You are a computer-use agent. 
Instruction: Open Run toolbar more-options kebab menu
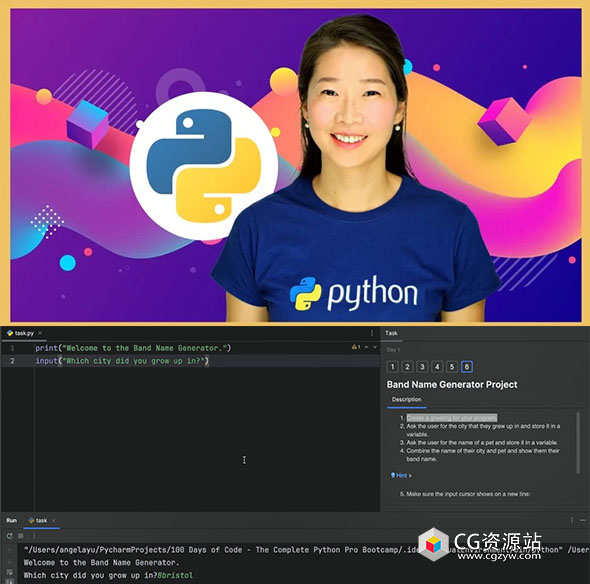34,536
